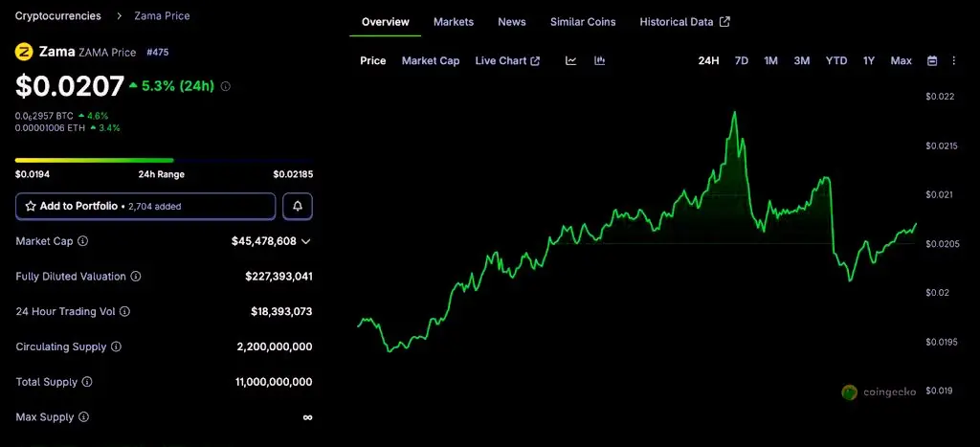Click the $0.0207 price heading

pyautogui.click(x=70, y=86)
